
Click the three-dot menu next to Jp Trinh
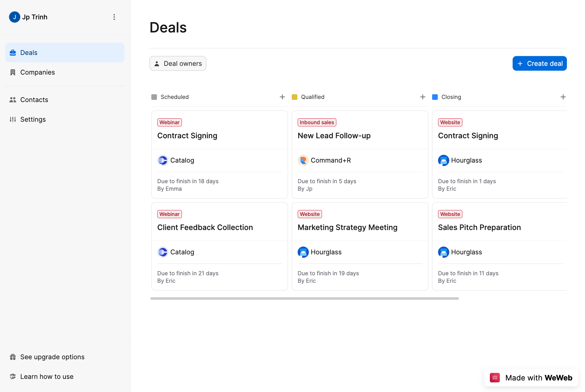pyautogui.click(x=114, y=17)
